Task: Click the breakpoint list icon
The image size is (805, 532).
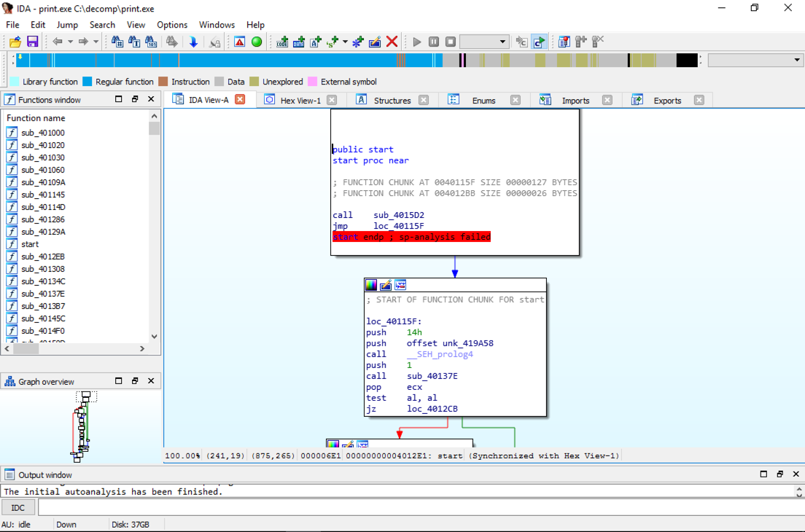Action: click(564, 42)
